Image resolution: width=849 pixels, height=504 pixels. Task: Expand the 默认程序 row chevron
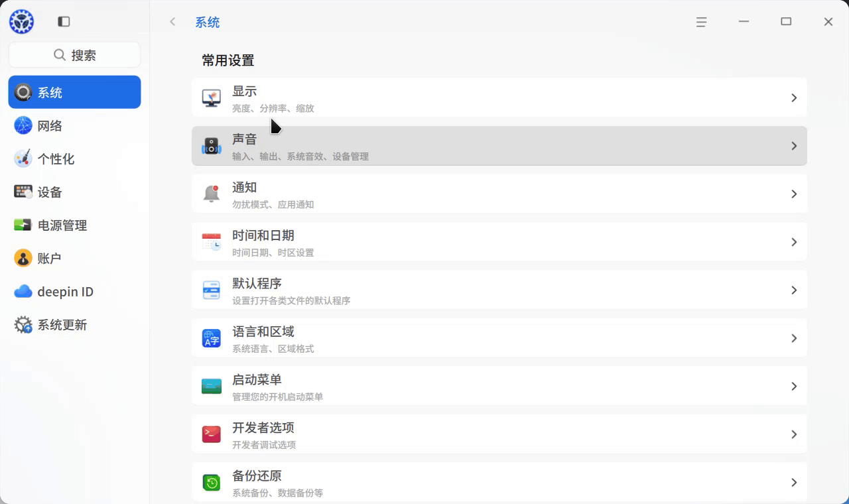pos(794,290)
